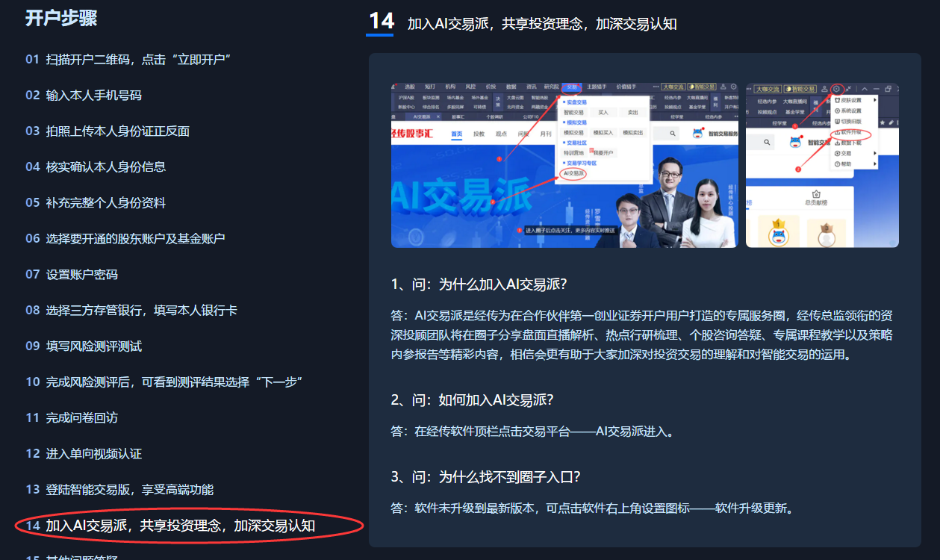This screenshot has width=940, height=560.
Task: Open the smaller 软件升级 settings menu screenshot
Action: 822,165
